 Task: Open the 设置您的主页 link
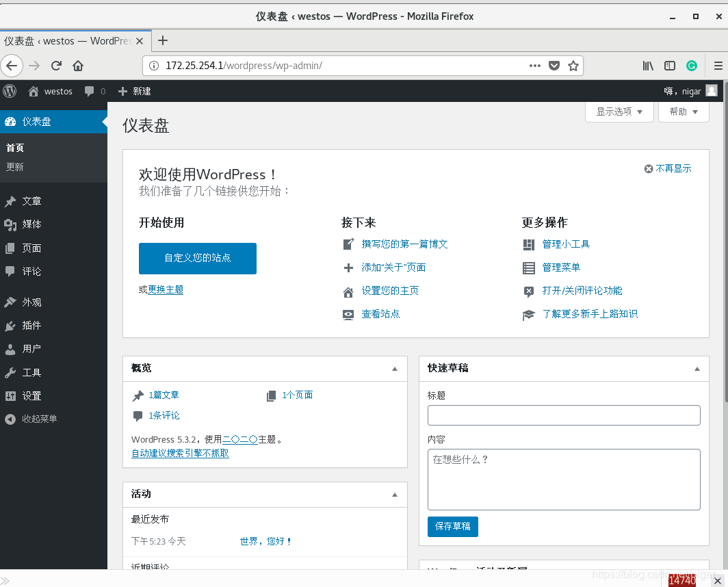click(x=390, y=291)
